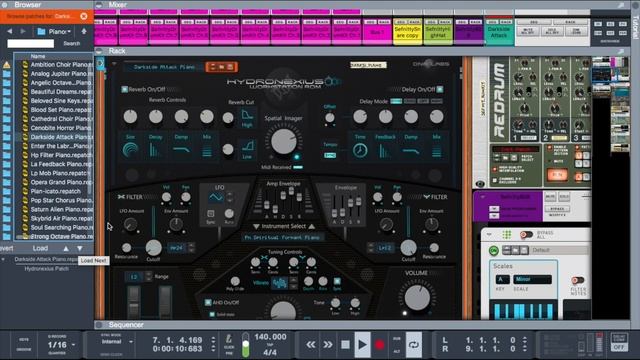This screenshot has height=360, width=640.
Task: Toggle Delay On/Off checkbox
Action: click(440, 89)
